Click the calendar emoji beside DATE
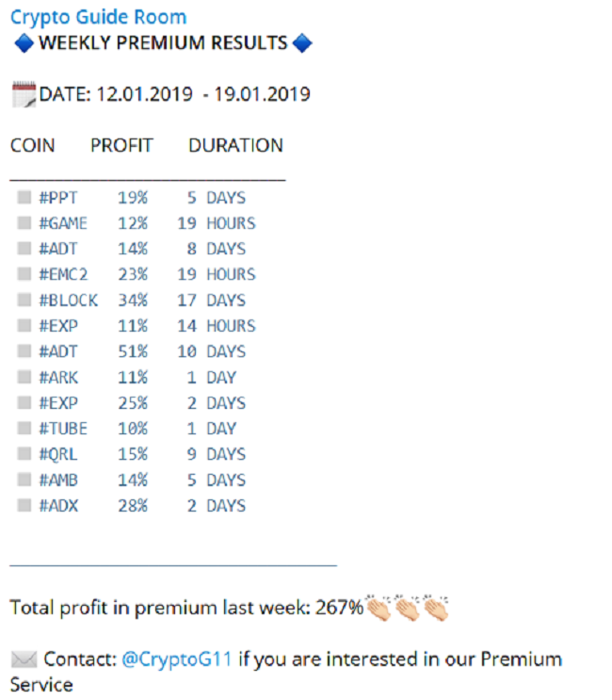612x700 pixels. coord(24,94)
